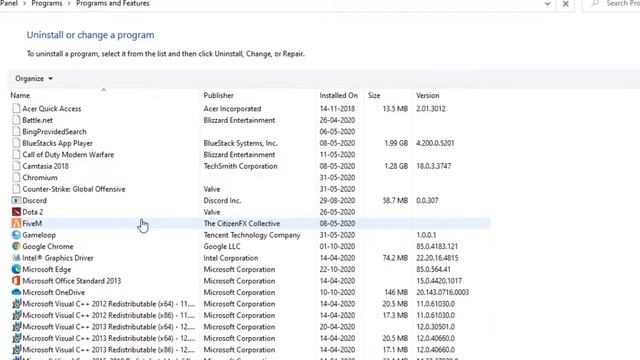Screen dimensions: 640x360
Task: Select Counter-Strike: Global Offensive entry
Action: [x=74, y=189]
